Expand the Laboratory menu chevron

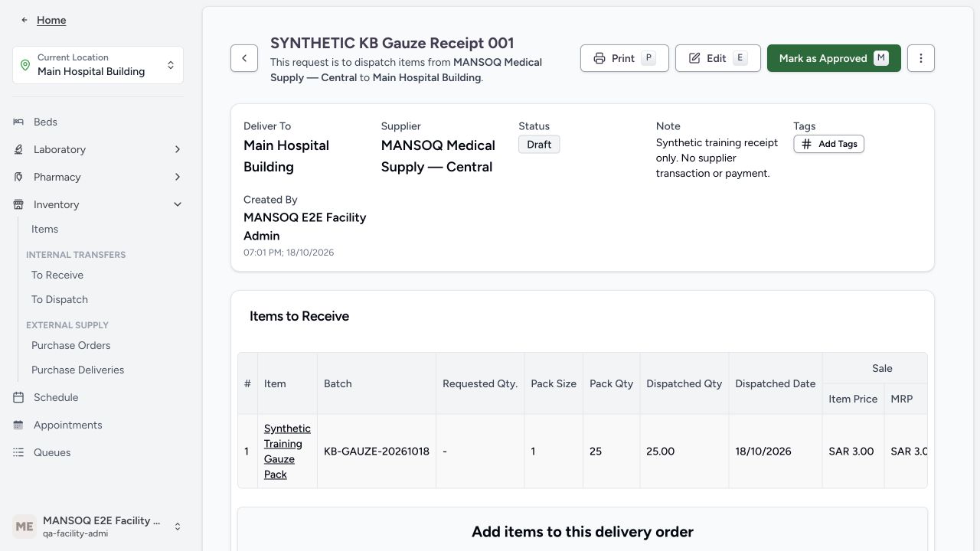[178, 149]
